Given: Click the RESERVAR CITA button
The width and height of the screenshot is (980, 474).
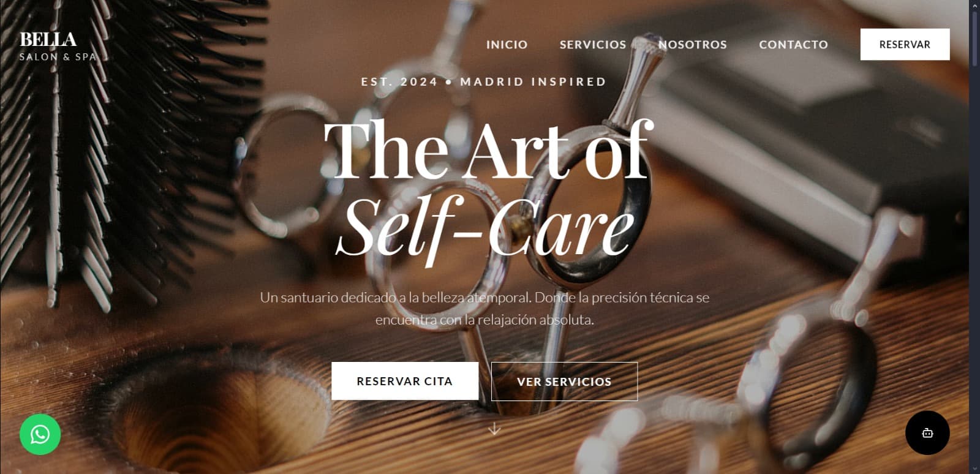Looking at the screenshot, I should (405, 381).
